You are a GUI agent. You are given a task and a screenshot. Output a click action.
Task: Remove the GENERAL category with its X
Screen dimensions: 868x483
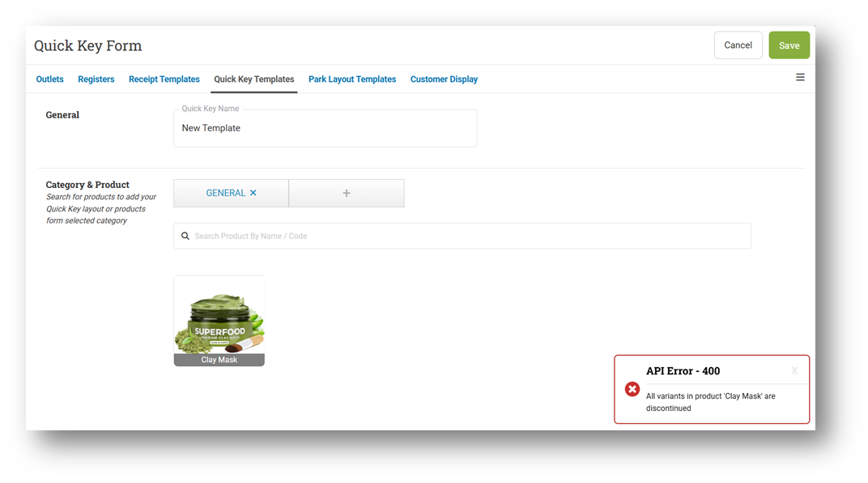[x=253, y=193]
